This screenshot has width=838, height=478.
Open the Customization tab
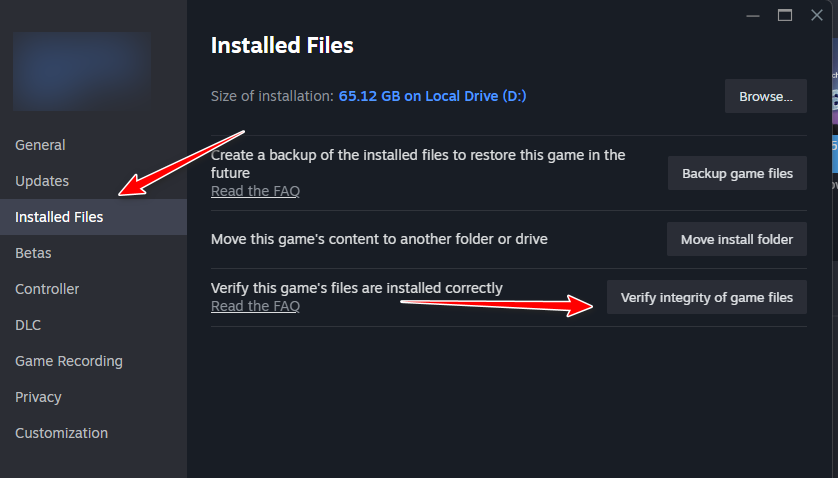[x=61, y=433]
